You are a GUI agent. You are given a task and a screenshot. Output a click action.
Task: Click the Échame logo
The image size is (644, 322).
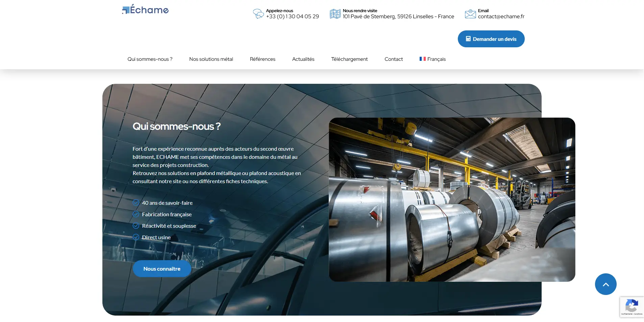point(145,10)
